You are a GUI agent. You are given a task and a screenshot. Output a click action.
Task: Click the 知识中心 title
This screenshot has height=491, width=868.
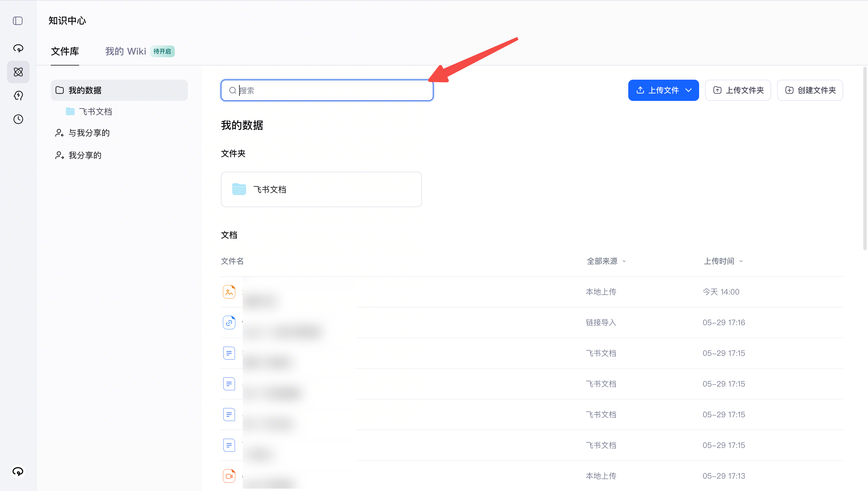point(67,21)
